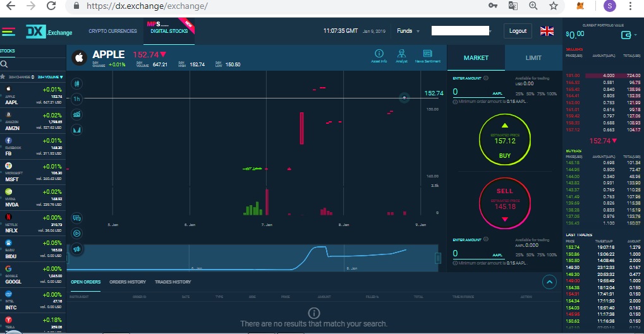Viewport: 644px width, 334px height.
Task: Click the browser reload icon
Action: 51,6
